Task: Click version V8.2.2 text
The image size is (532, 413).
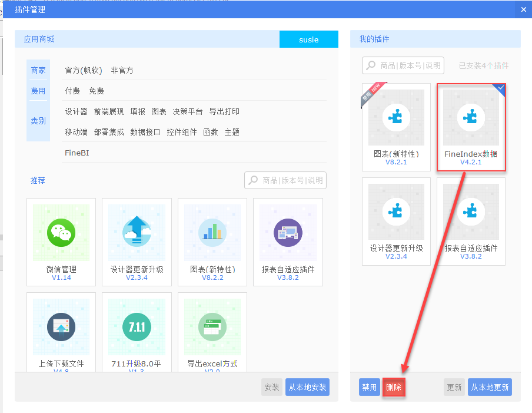Action: (212, 277)
